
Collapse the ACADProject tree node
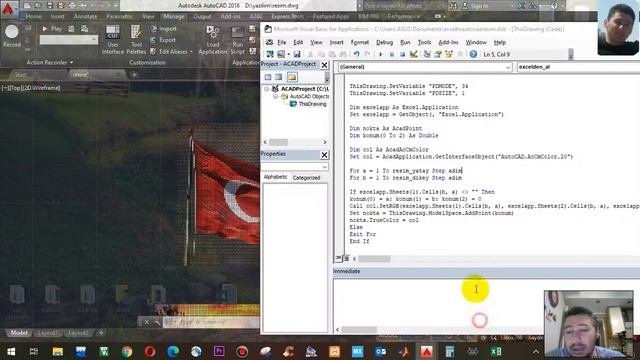click(267, 89)
